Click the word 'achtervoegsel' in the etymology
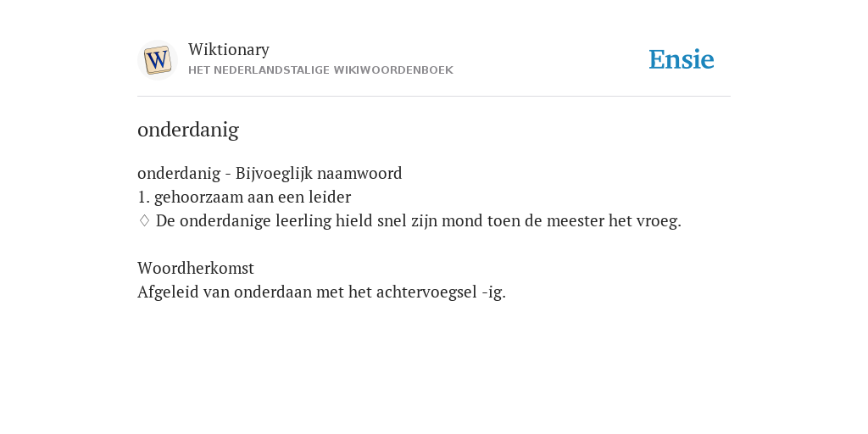Viewport: 868px width, 434px height. click(x=426, y=292)
